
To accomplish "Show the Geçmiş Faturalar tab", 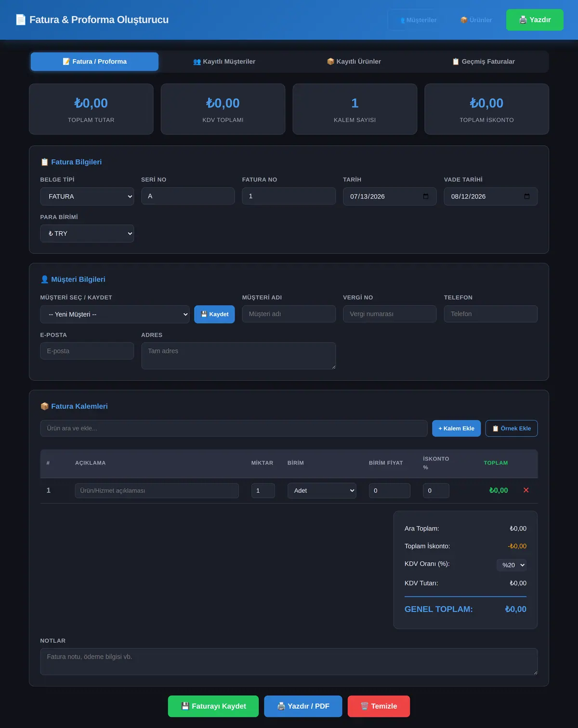I will pyautogui.click(x=484, y=62).
